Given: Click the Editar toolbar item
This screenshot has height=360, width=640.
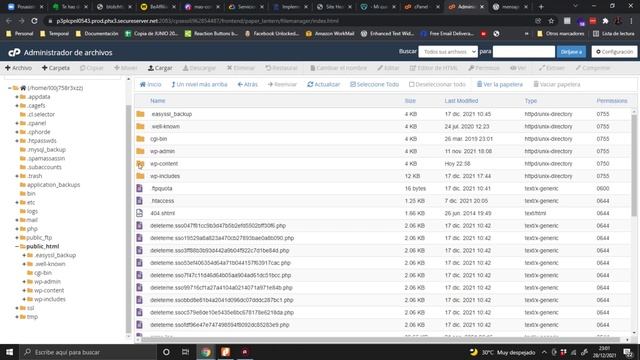Looking at the screenshot, I should (389, 68).
